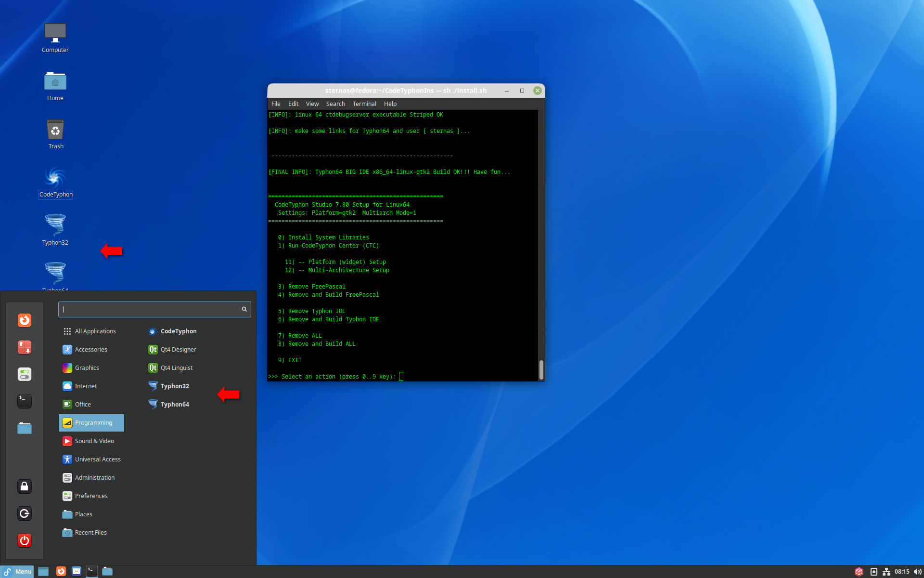Click the red Shut Down icon in menu

tap(25, 540)
